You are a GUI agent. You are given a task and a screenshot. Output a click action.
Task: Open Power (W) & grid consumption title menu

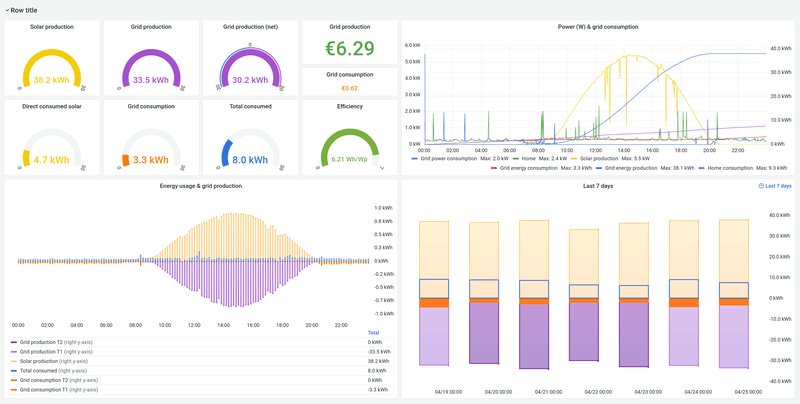598,27
